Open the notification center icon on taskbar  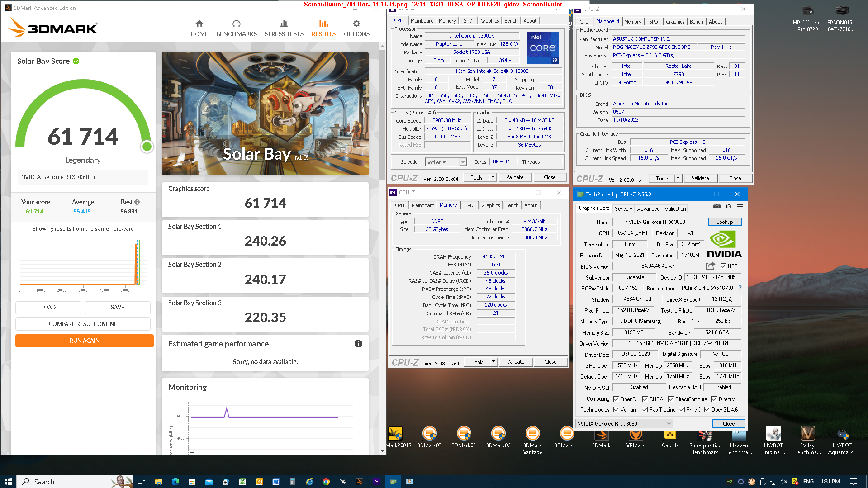[854, 482]
